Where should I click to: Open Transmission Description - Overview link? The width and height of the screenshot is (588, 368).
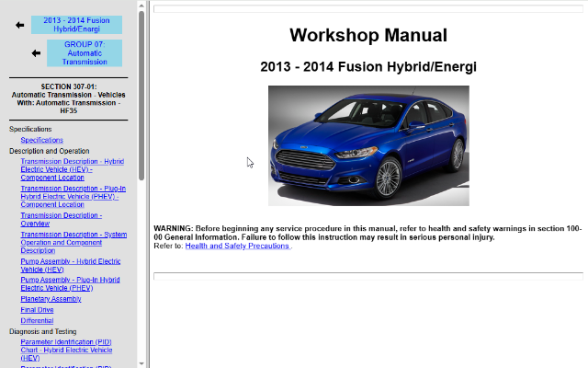(x=62, y=219)
